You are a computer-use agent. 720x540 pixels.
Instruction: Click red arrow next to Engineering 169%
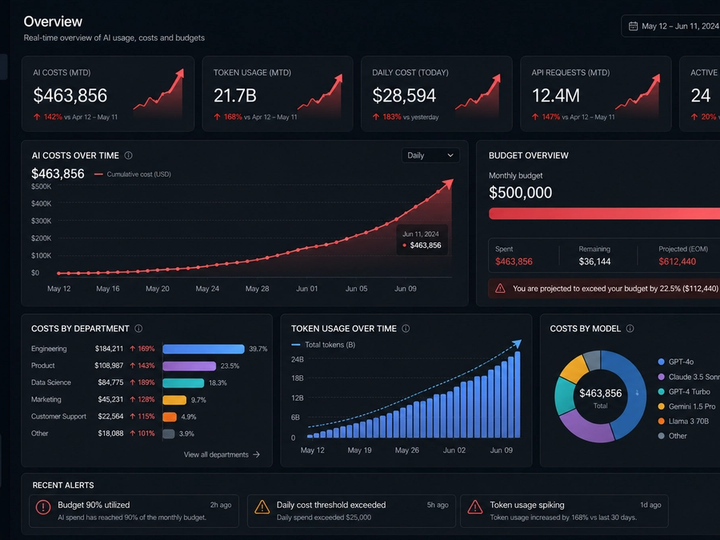pyautogui.click(x=132, y=349)
